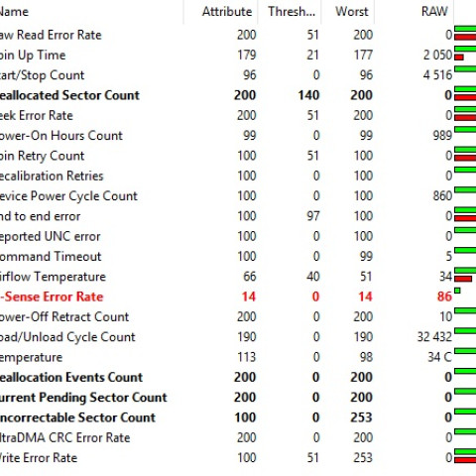476x476 pixels.
Task: Select the Device Power Cycle Count row
Action: [x=238, y=196]
